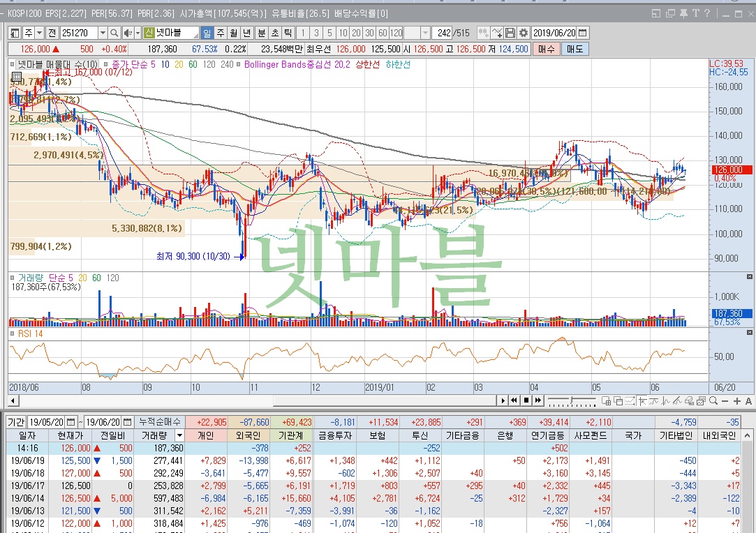Zoom out the chart with minus icon
756x533 pixels.
pos(725,401)
